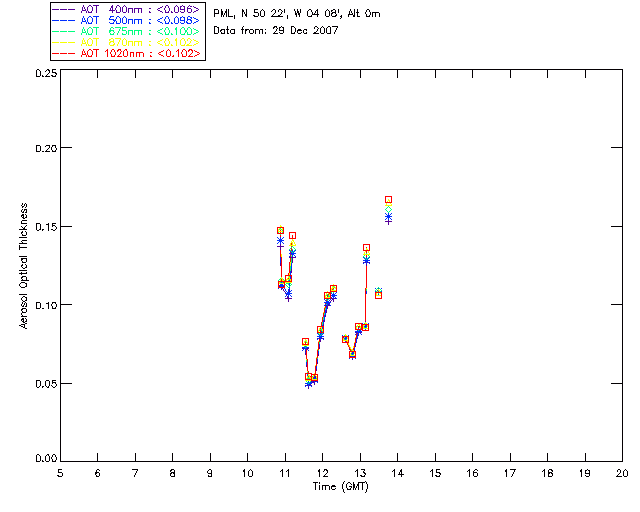Click the AOT 870nm legend entry
This screenshot has width=640, height=512.
(x=127, y=42)
